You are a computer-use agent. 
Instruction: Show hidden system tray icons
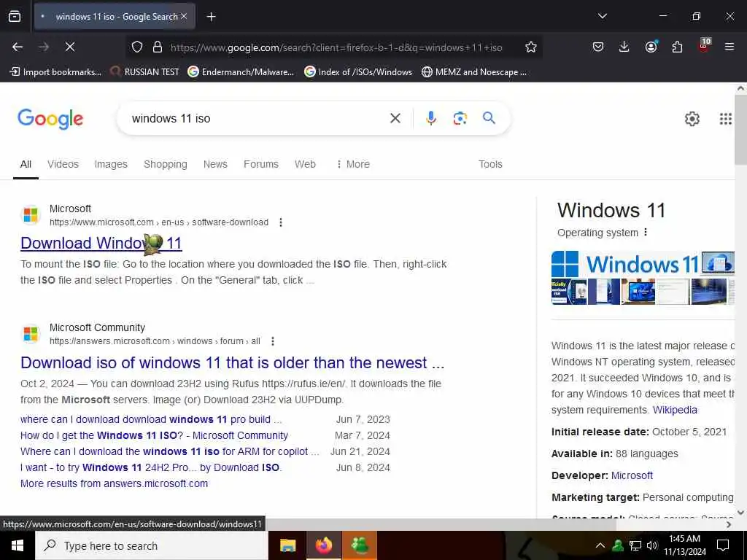tap(600, 545)
